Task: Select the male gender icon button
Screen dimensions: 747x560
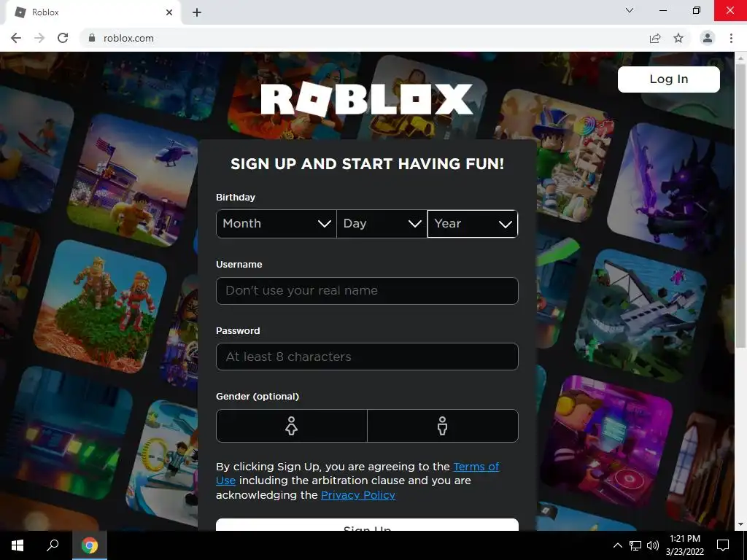Action: (443, 426)
